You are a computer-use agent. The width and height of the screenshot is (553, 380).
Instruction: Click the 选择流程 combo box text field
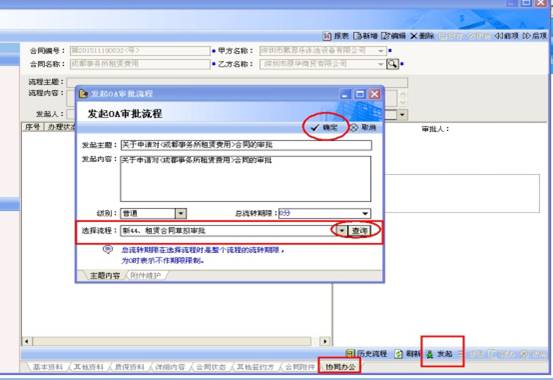[228, 231]
